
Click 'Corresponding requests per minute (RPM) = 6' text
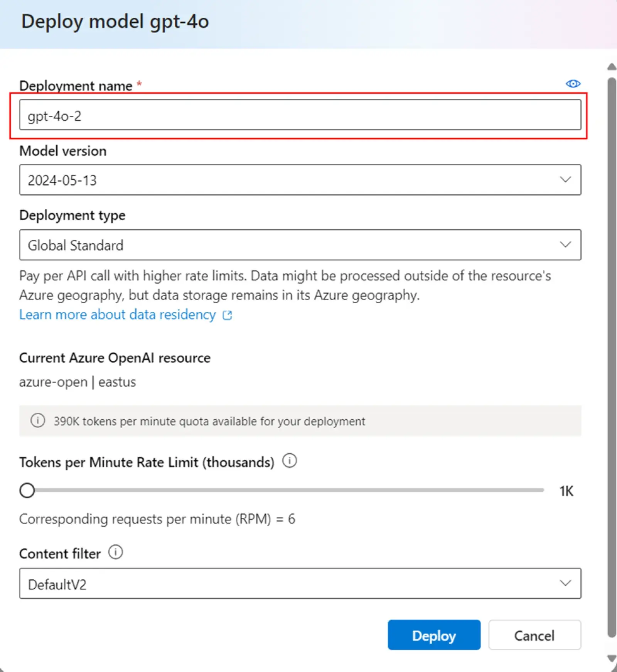click(157, 519)
